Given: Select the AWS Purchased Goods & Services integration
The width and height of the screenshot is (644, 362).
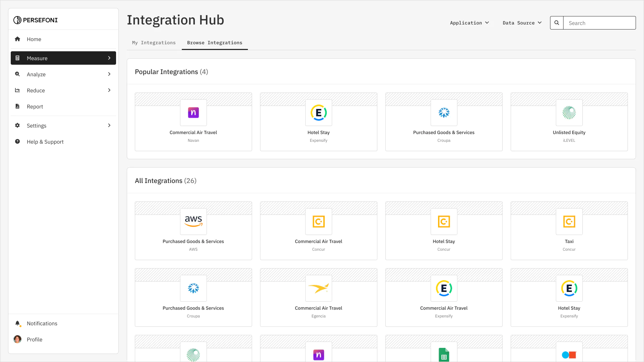Looking at the screenshot, I should coord(193,230).
